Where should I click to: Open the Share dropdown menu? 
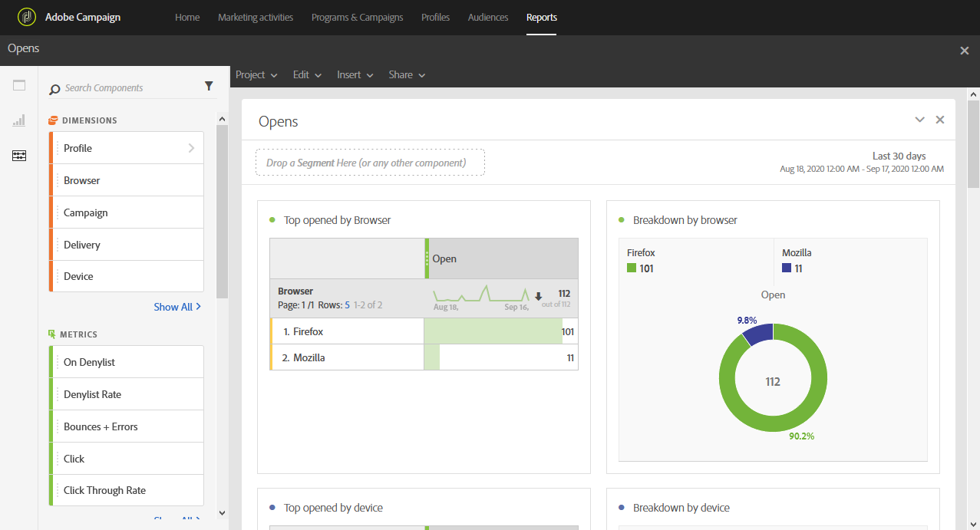click(407, 74)
